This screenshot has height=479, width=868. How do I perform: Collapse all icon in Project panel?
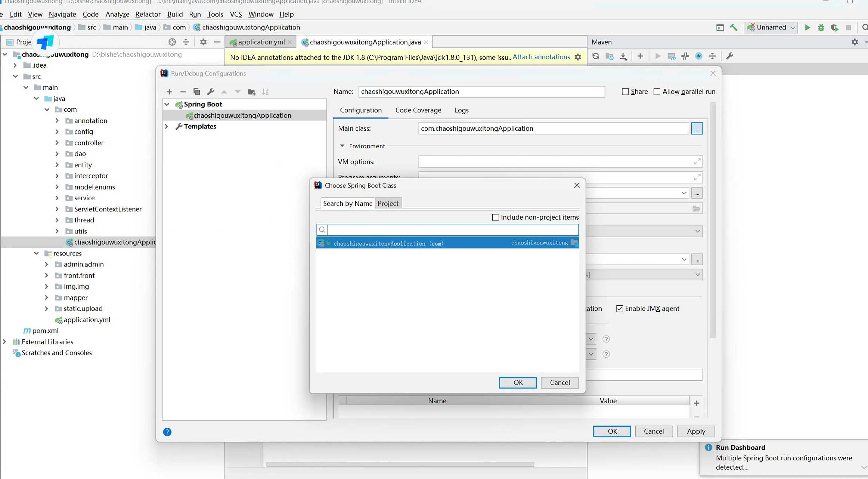click(x=186, y=42)
